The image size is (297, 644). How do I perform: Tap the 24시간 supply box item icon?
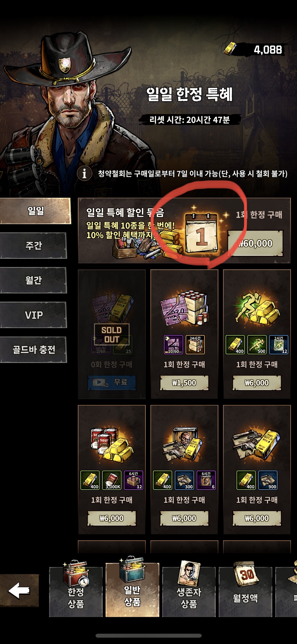[x=195, y=344]
